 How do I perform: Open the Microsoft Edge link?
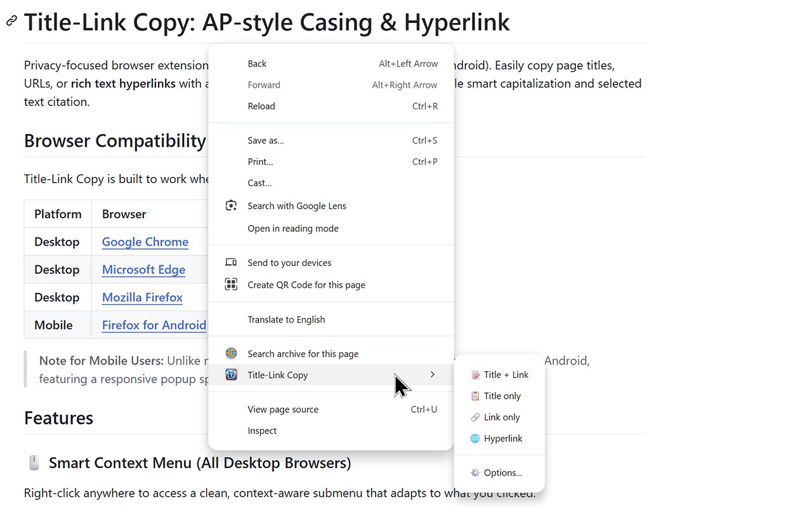(143, 270)
